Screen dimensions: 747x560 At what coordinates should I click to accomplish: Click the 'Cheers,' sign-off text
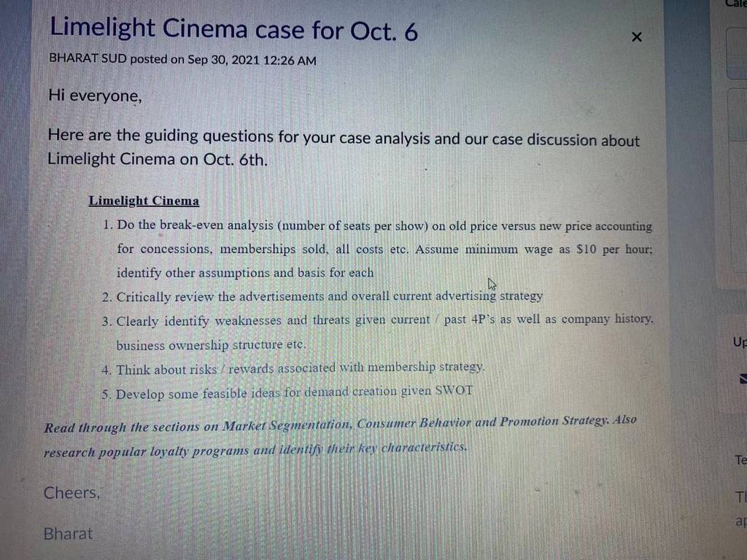click(x=72, y=492)
